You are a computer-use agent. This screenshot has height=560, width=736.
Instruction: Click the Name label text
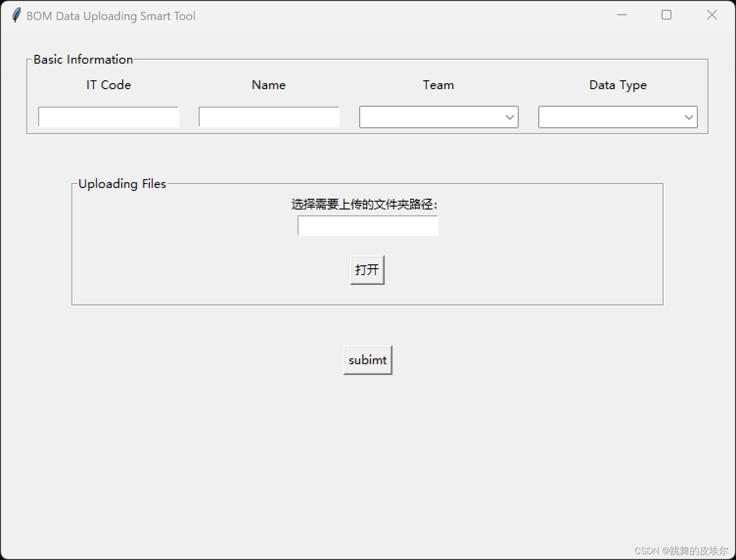tap(269, 85)
